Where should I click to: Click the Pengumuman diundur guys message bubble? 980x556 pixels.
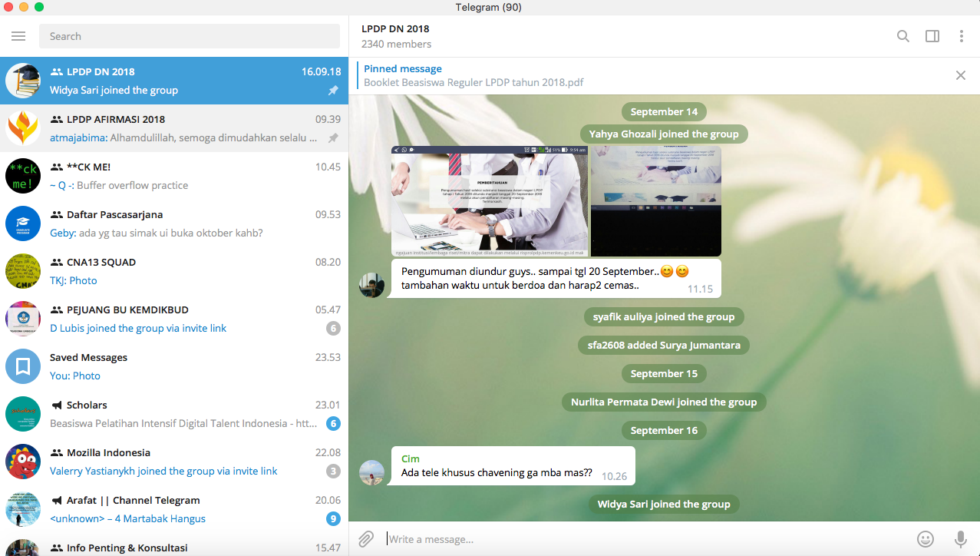coord(556,278)
